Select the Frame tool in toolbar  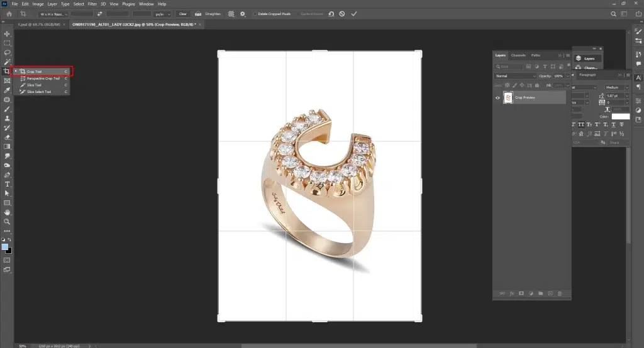(7, 81)
